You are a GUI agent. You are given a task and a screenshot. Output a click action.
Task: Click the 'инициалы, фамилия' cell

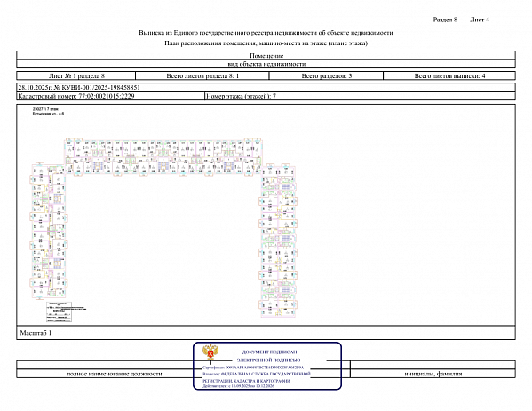tap(433, 374)
